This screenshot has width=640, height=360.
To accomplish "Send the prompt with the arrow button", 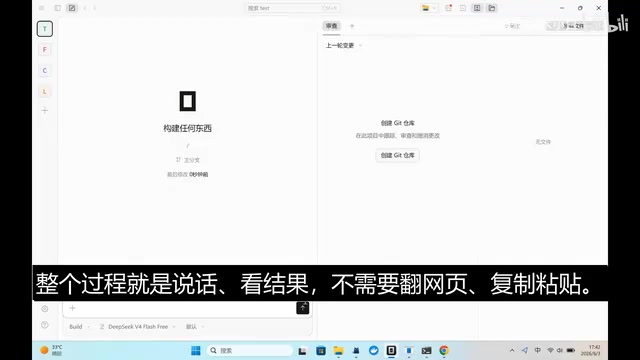I will pos(302,308).
